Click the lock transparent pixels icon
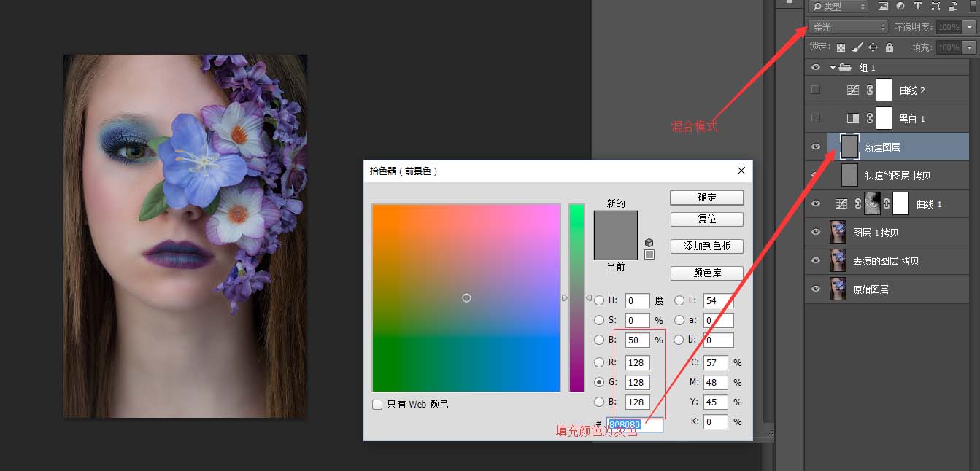This screenshot has width=980, height=471. click(x=841, y=47)
